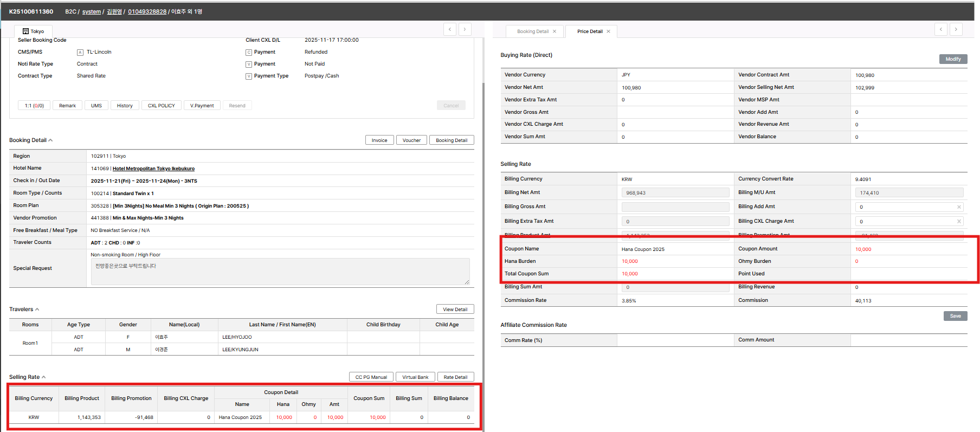The height and width of the screenshot is (432, 980).
Task: Click the Billing Add Amt input field
Action: click(x=905, y=207)
